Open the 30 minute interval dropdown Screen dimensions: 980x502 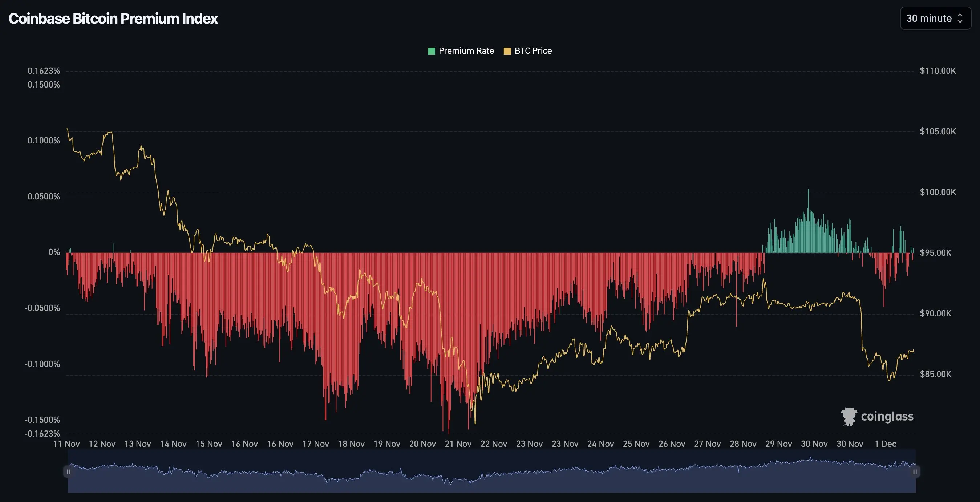(x=929, y=18)
